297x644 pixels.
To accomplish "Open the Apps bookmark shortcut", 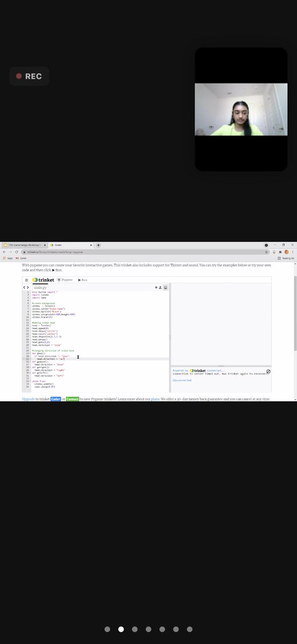I will [8, 258].
